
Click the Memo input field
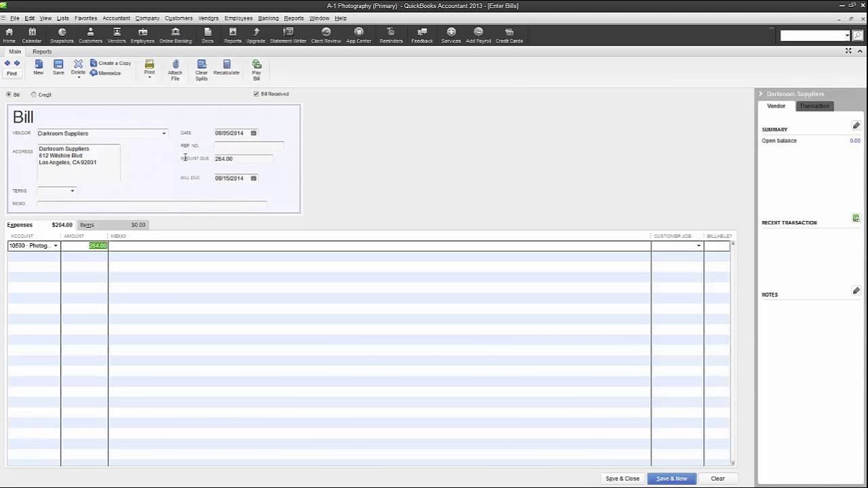152,203
